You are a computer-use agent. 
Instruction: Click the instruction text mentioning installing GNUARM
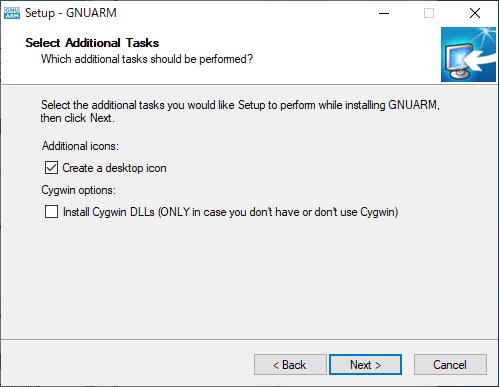(x=240, y=105)
